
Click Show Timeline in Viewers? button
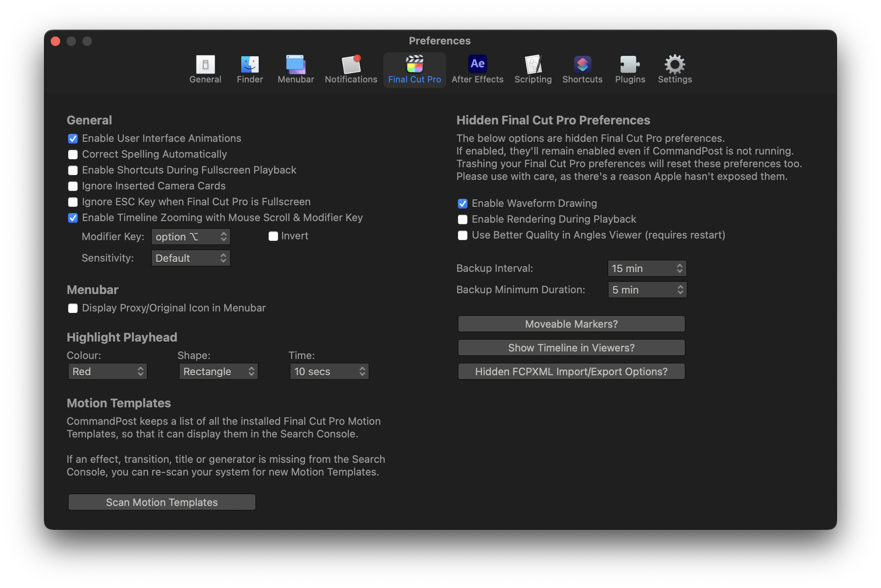pos(572,347)
